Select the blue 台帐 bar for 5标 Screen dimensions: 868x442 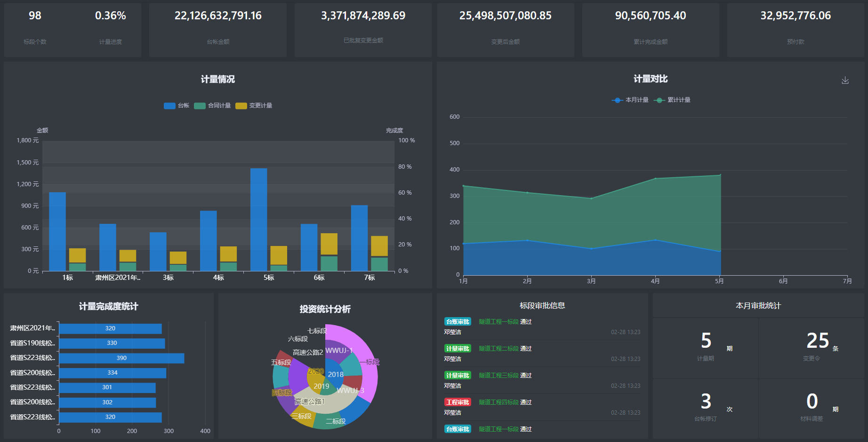click(258, 219)
